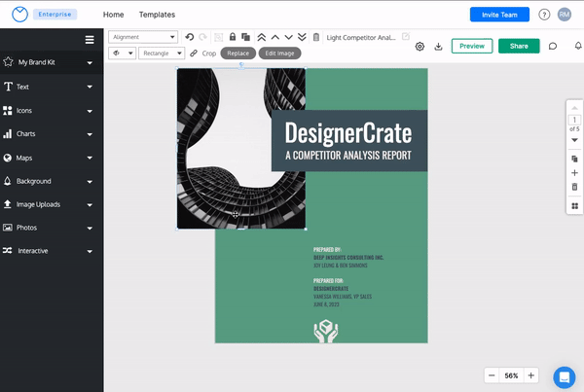Image resolution: width=584 pixels, height=392 pixels.
Task: Move selection backward one layer
Action: (289, 37)
